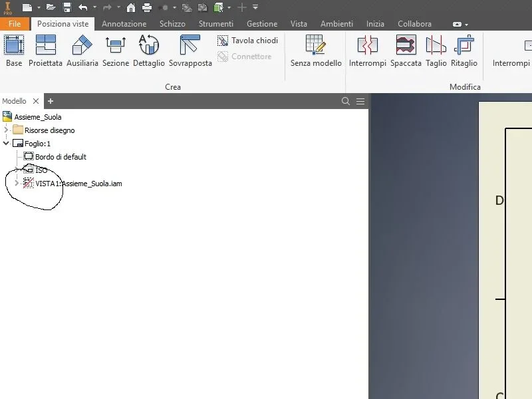Select Bordo di default tree item
This screenshot has height=399, width=532.
(55, 157)
